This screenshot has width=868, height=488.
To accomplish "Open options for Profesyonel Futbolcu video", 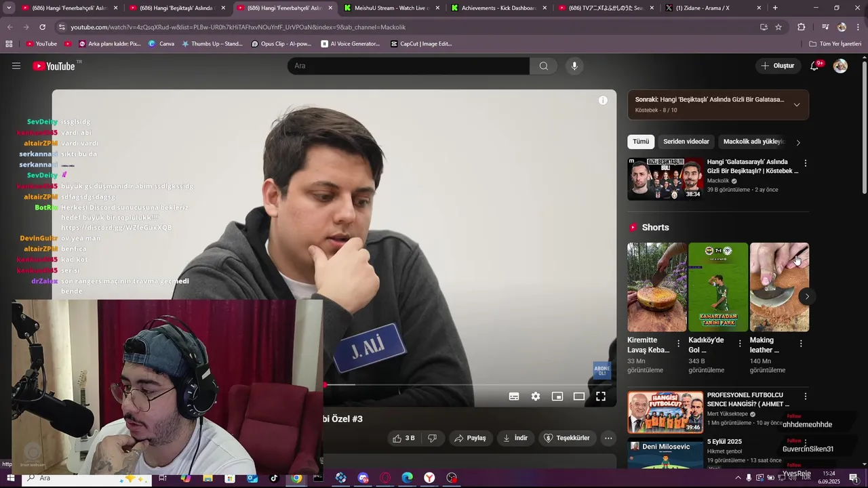I will click(806, 396).
